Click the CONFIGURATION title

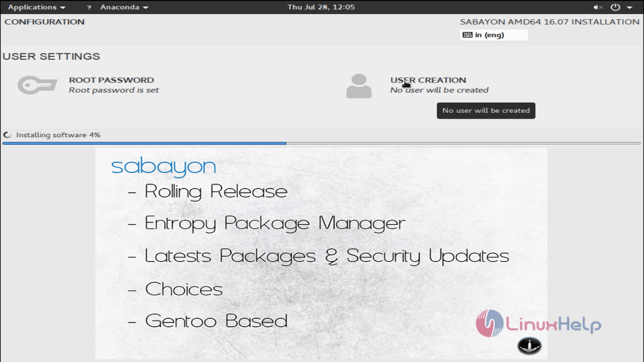(45, 22)
